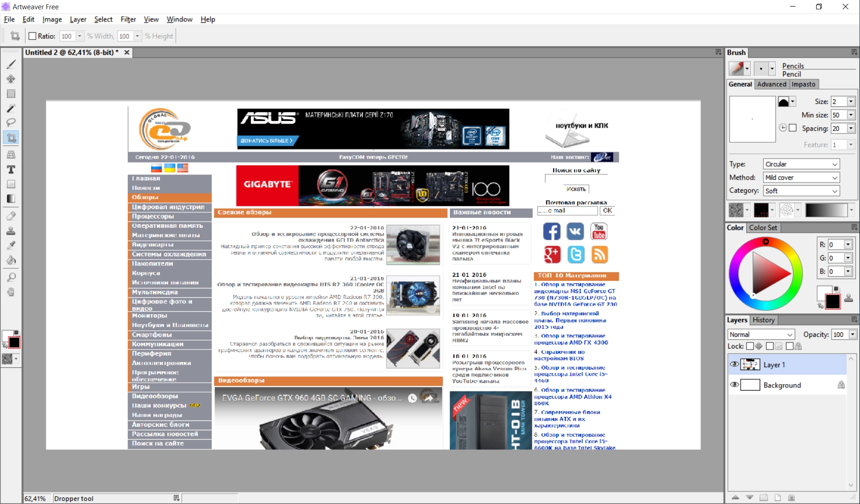Open the Category dropdown showing Soft

(801, 191)
